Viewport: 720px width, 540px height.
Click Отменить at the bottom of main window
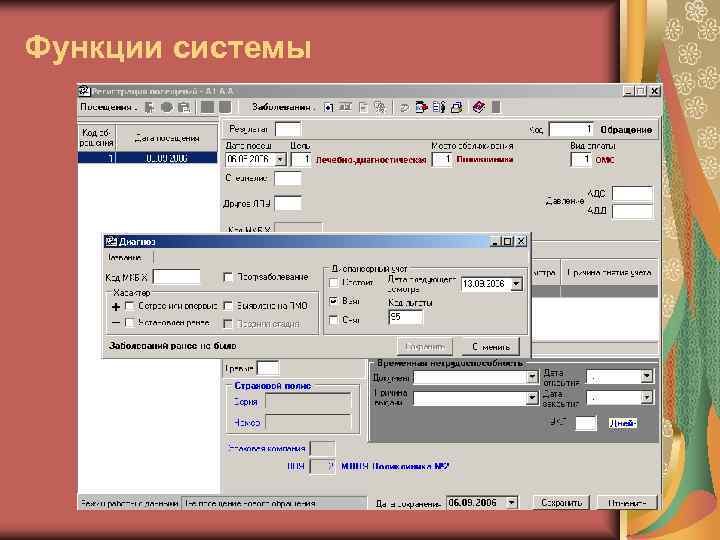(x=626, y=503)
